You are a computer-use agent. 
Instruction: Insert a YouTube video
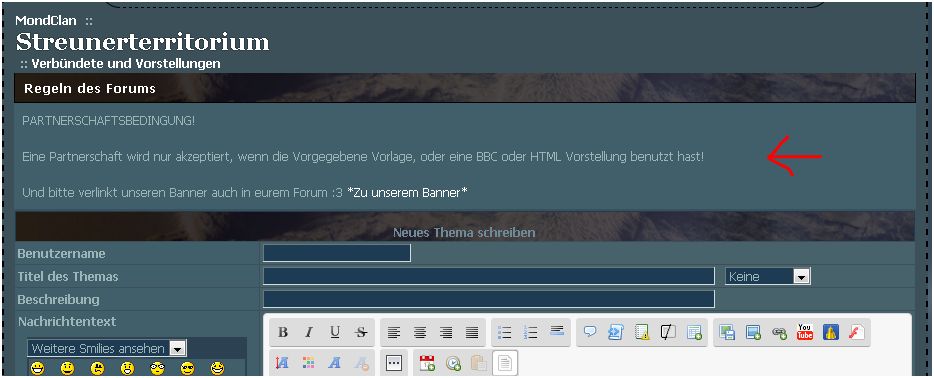click(805, 333)
